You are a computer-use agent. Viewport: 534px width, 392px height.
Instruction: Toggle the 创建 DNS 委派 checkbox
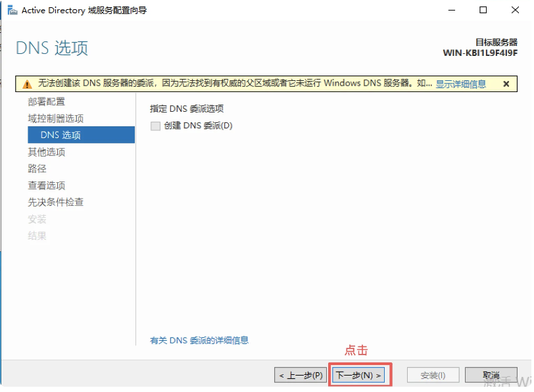(156, 126)
